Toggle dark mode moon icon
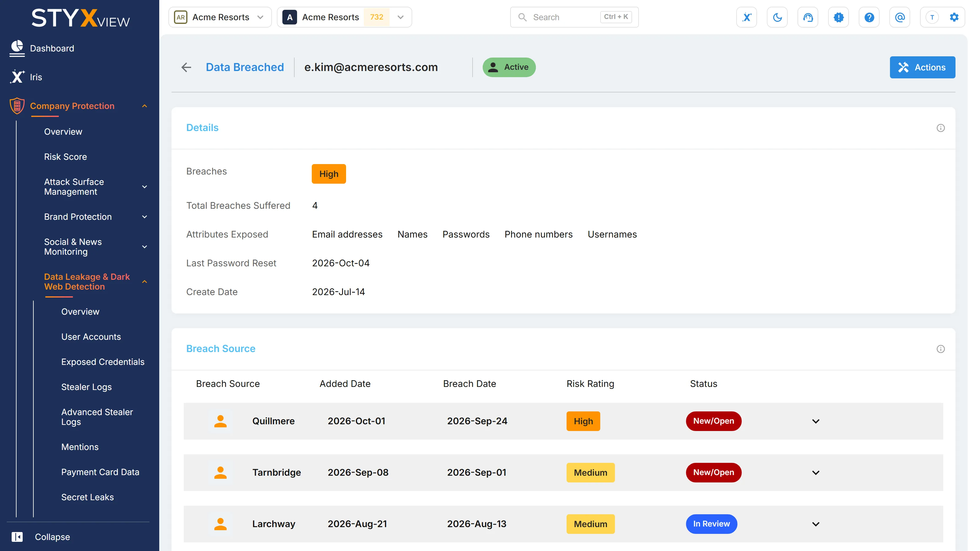Viewport: 980px width, 551px height. tap(777, 17)
